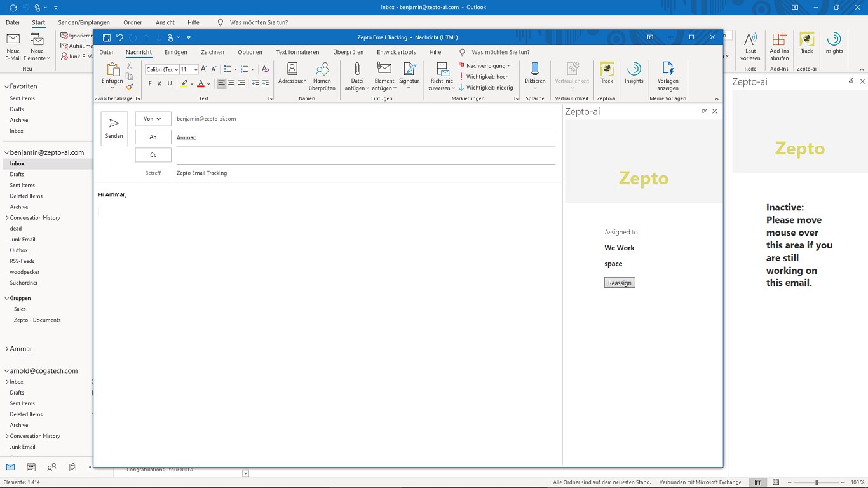Decrease paragraph indent
This screenshot has width=868, height=488.
tap(255, 84)
